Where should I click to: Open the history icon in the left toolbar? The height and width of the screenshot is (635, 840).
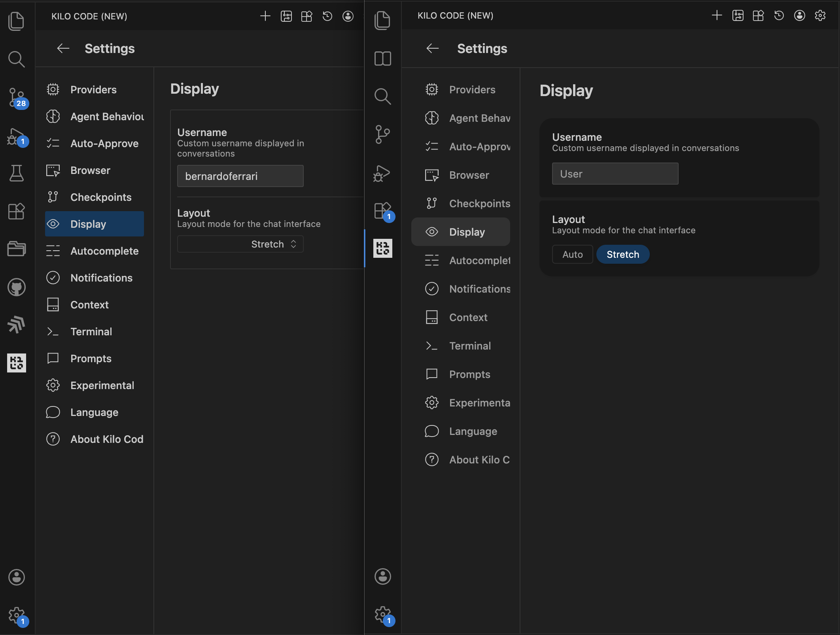tap(327, 16)
